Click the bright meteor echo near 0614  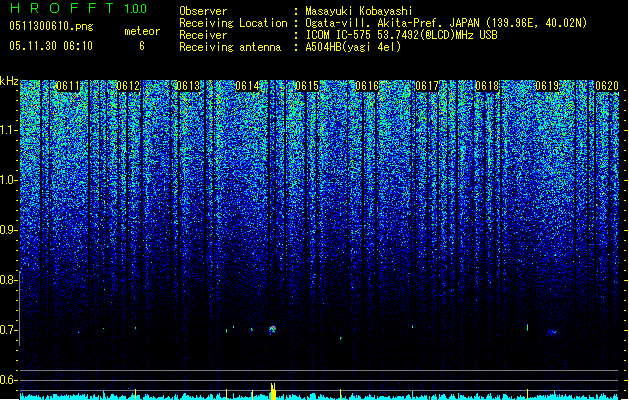tap(272, 329)
